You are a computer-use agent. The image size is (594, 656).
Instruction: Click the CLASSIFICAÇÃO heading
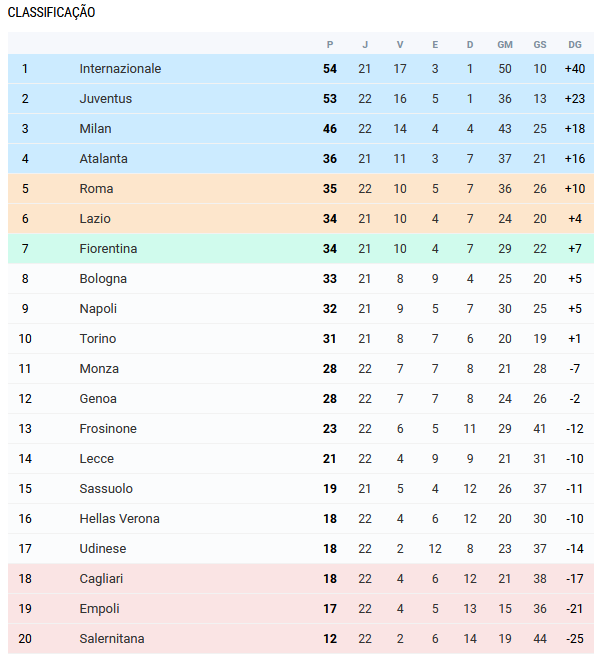coord(51,13)
